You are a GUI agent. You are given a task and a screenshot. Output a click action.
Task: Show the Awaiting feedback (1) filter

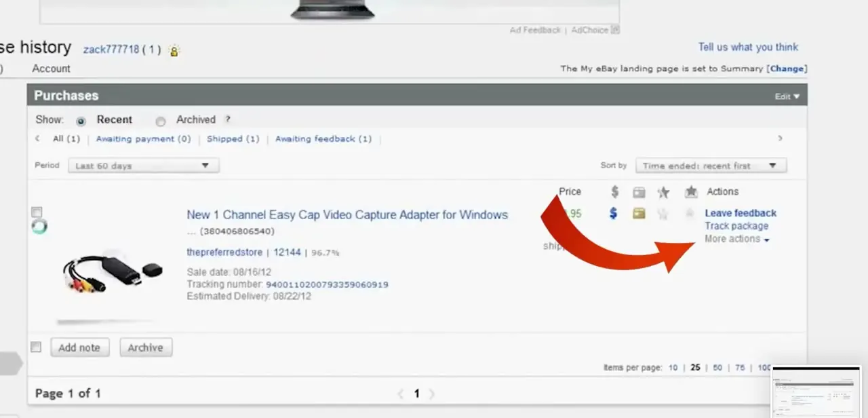[323, 138]
